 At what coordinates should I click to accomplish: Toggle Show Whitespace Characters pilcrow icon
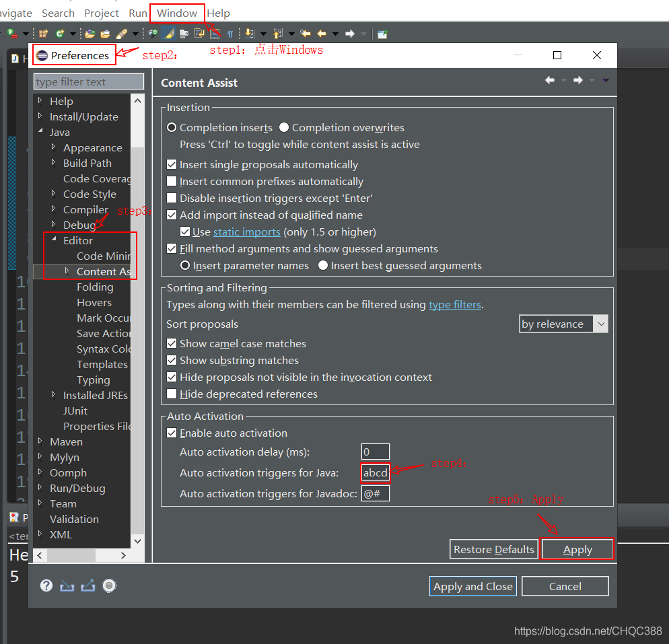point(230,34)
